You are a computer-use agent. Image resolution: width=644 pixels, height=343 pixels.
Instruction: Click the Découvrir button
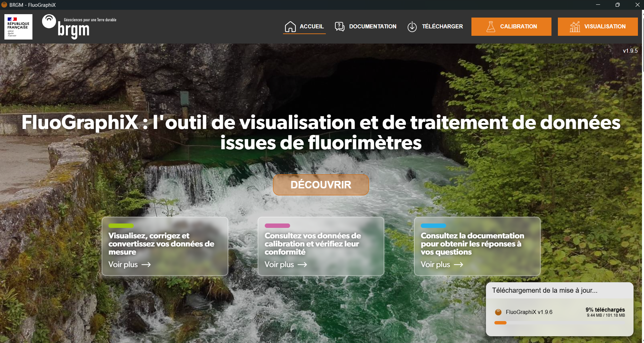click(321, 185)
